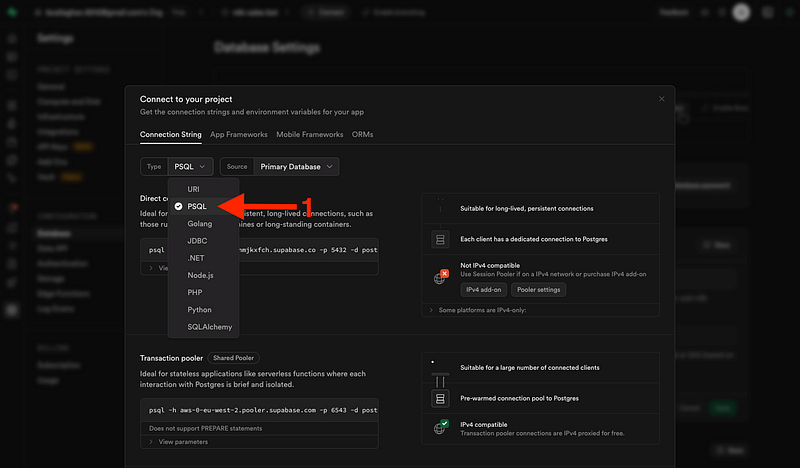800x468 pixels.
Task: Click the Supabase logo in top-left corner
Action: pyautogui.click(x=12, y=13)
